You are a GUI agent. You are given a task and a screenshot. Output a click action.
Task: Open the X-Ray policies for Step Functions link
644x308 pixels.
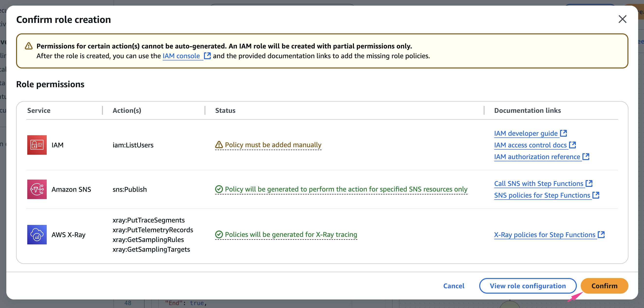(544, 235)
